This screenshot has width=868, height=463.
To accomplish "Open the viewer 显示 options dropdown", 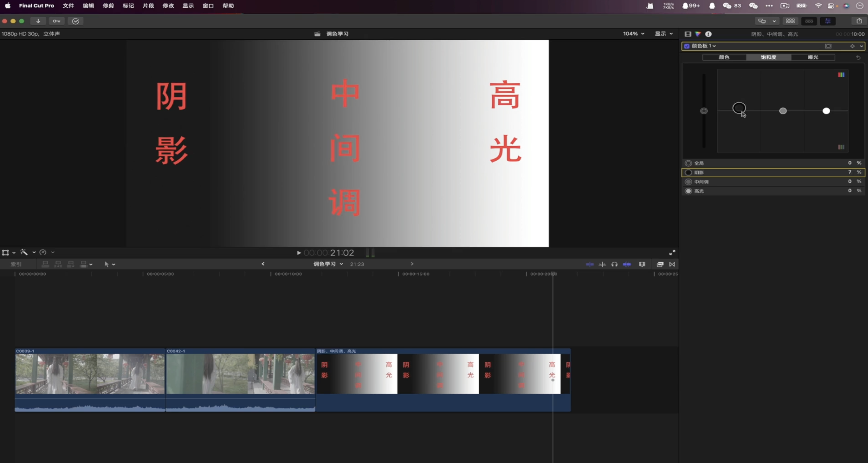I will coord(663,34).
